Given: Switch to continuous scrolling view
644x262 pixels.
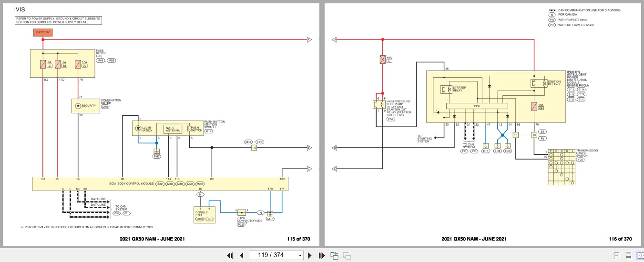Looking at the screenshot, I should (628, 255).
